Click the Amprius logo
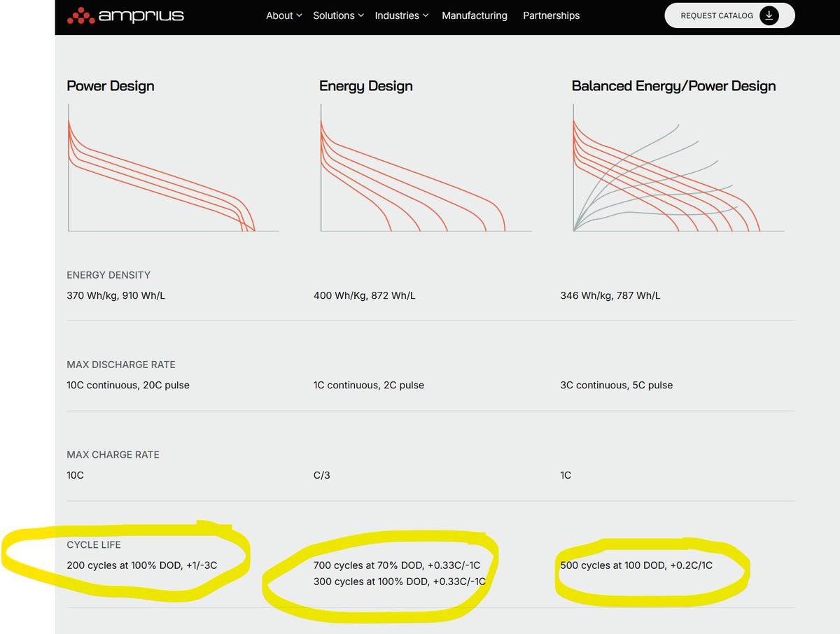 (125, 15)
